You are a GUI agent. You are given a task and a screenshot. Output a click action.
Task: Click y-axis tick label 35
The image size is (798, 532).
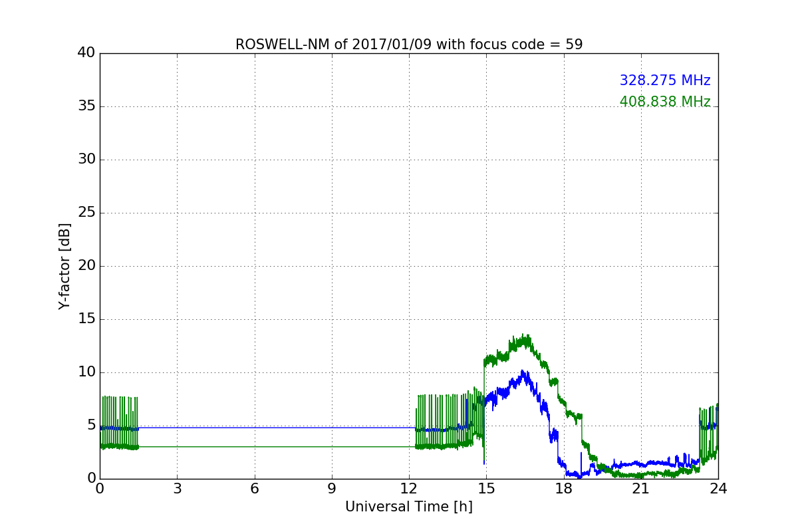(86, 106)
